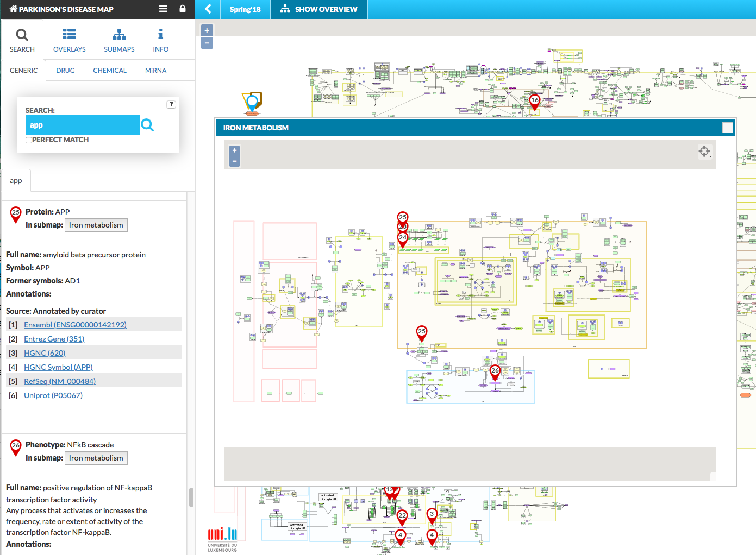Select the MiRNA search tab
The image size is (756, 555).
tap(155, 71)
